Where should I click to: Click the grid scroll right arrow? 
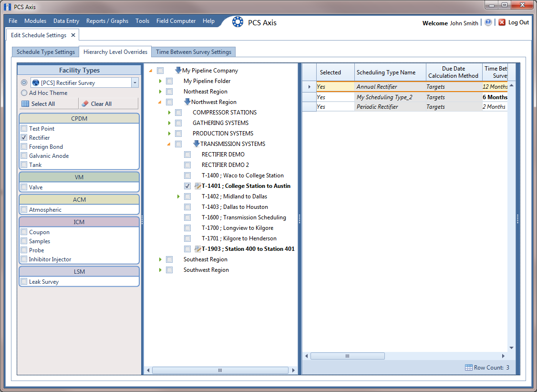coord(503,356)
